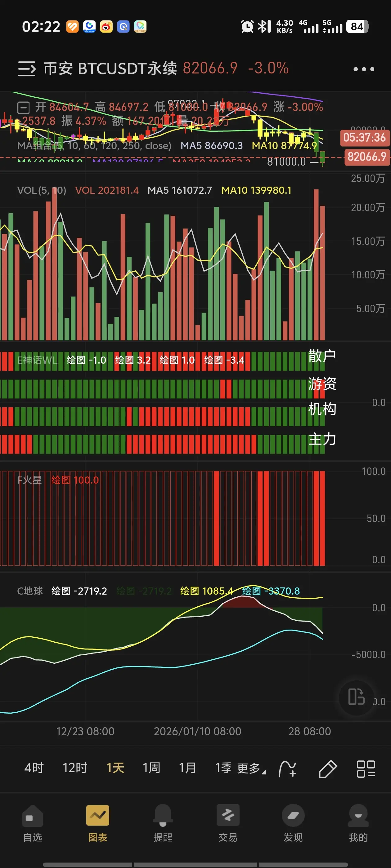Select the 1月 timeframe

[x=187, y=768]
